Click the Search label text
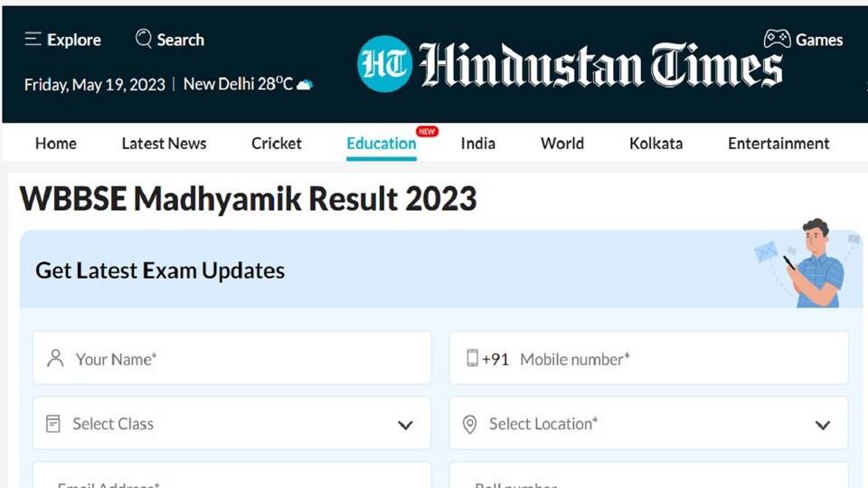This screenshot has width=868, height=488. [x=181, y=40]
